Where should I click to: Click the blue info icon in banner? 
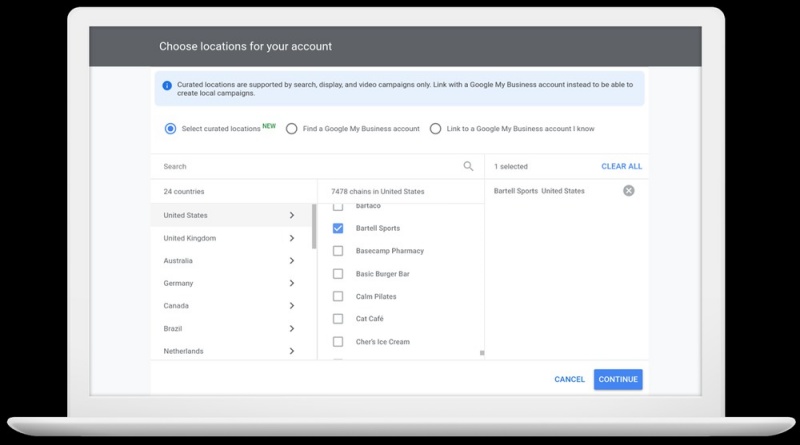167,85
